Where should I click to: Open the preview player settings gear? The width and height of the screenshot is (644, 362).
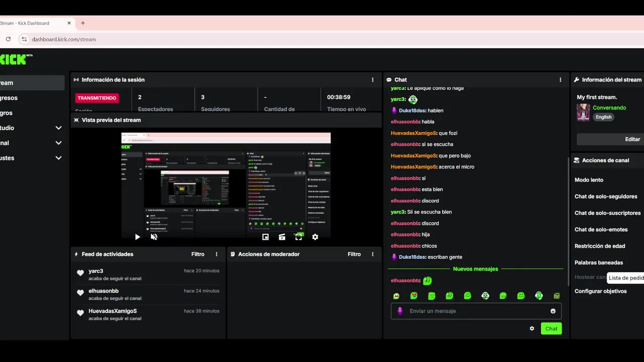point(315,237)
